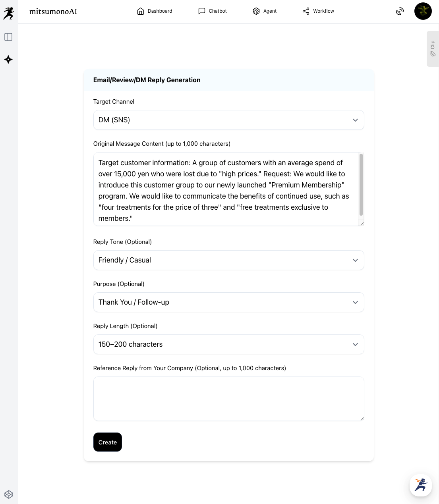Open the Reply Length dropdown
439x504 pixels.
click(228, 344)
